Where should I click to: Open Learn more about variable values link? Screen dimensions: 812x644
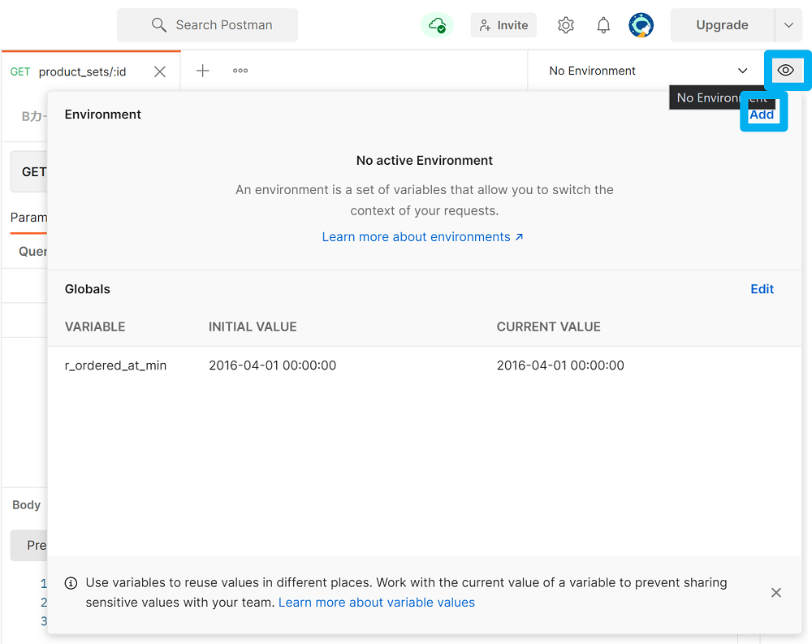377,603
